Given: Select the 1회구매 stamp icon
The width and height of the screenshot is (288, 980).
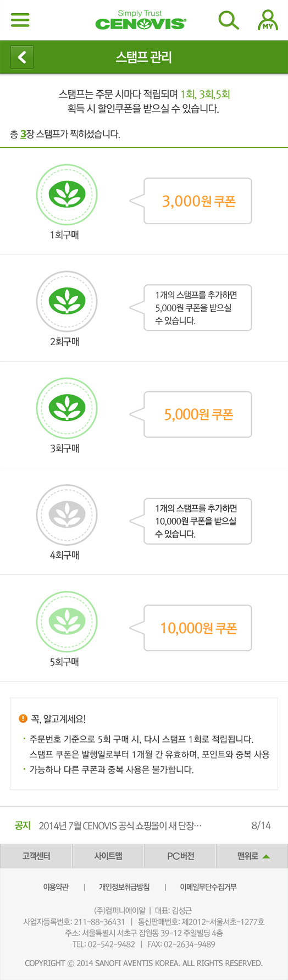Looking at the screenshot, I should [x=67, y=195].
